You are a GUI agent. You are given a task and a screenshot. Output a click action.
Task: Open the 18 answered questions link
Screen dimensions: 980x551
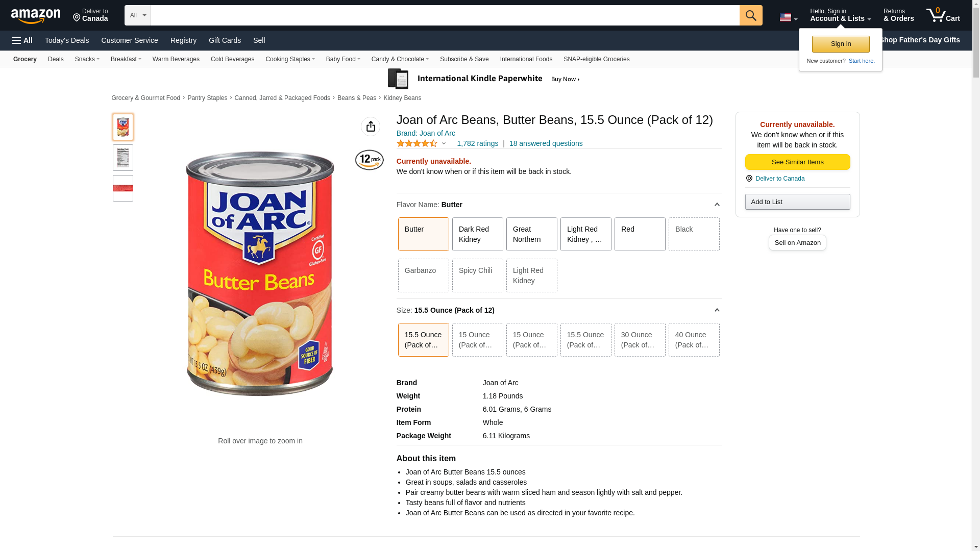point(546,143)
